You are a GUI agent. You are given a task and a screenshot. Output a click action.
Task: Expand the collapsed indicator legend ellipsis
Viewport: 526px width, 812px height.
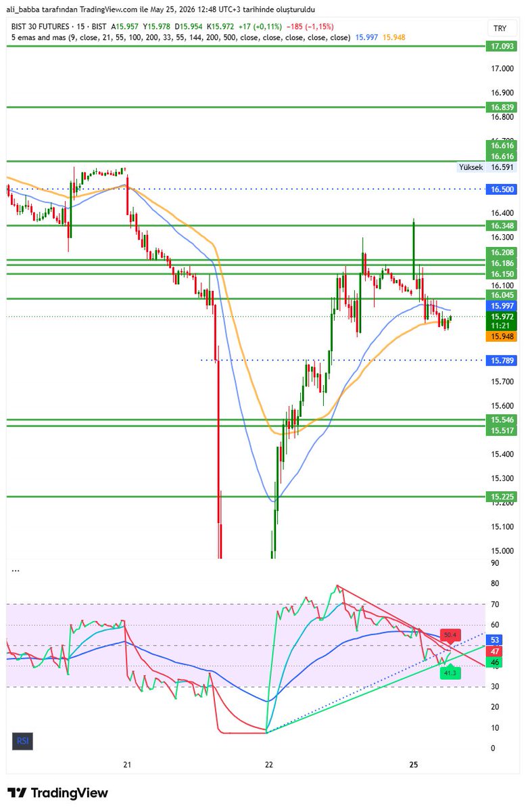coord(16,570)
